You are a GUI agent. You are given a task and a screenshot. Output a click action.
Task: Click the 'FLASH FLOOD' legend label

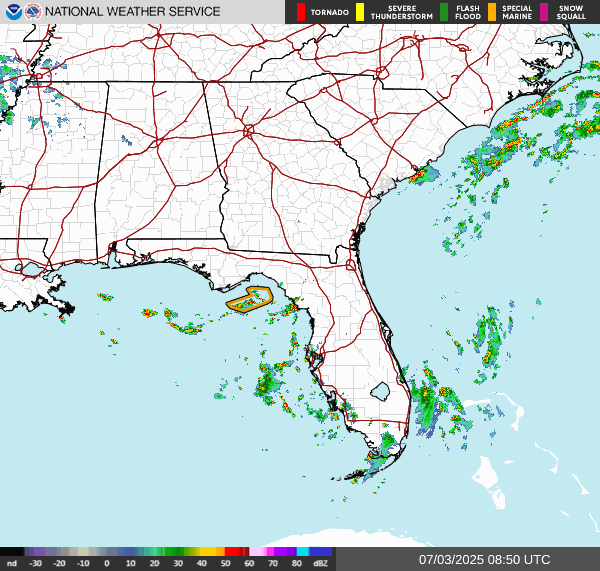coord(468,12)
